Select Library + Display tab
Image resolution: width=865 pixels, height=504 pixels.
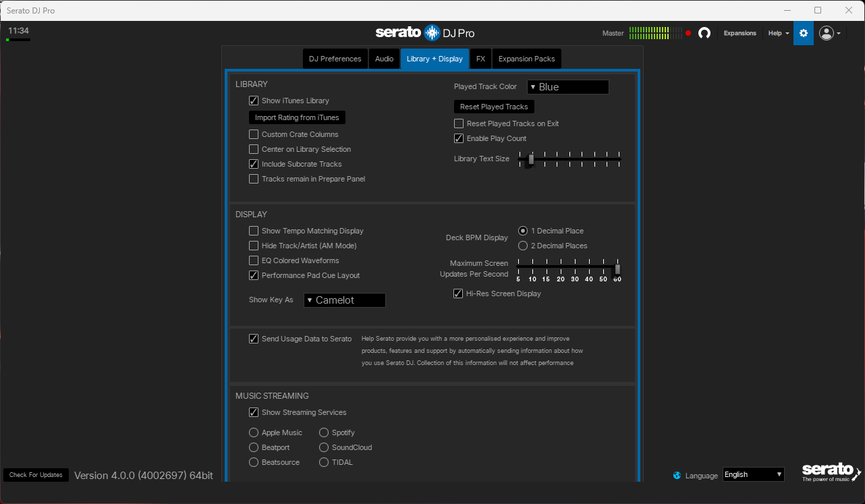pyautogui.click(x=435, y=59)
